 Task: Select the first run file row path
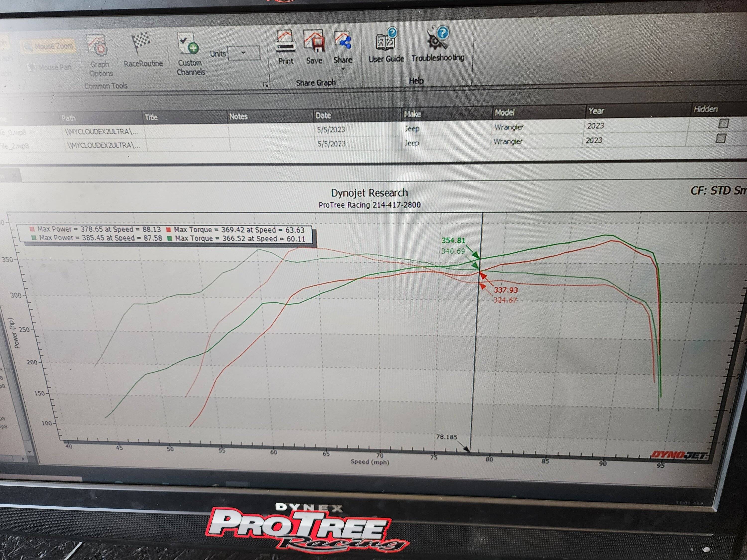coord(101,132)
